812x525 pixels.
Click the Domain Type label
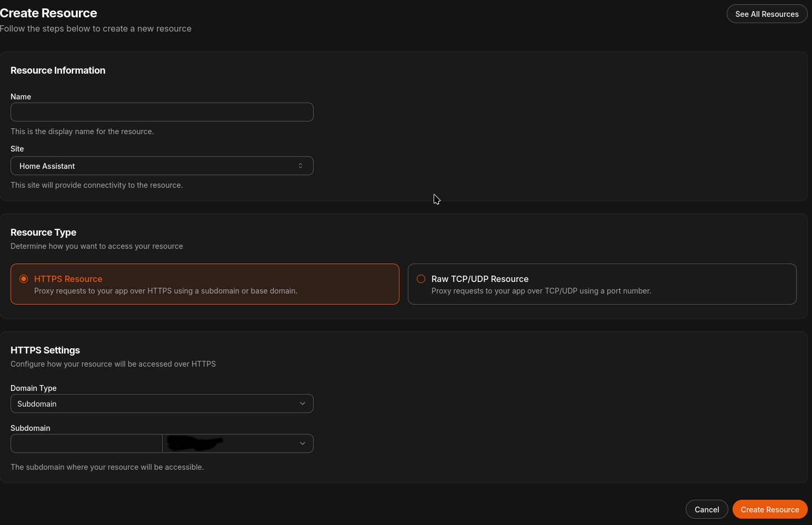(34, 388)
